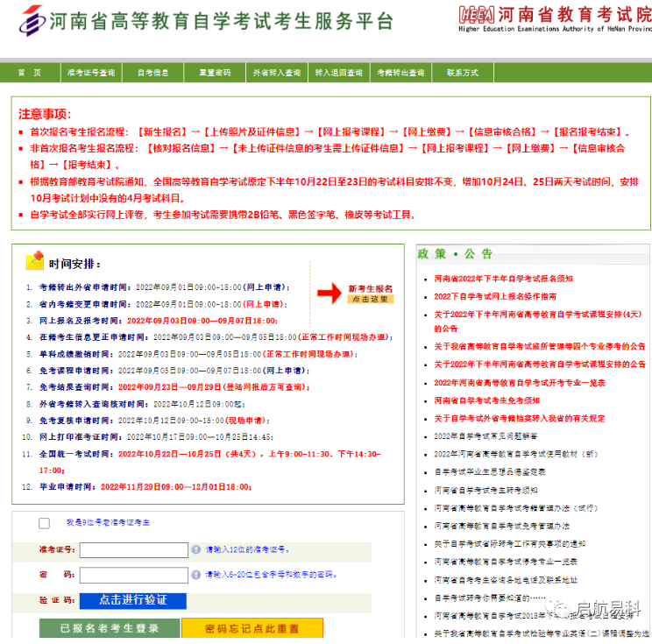Screen dimensions: 652x644
Task: Focus the 密码 password field
Action: pyautogui.click(x=134, y=575)
